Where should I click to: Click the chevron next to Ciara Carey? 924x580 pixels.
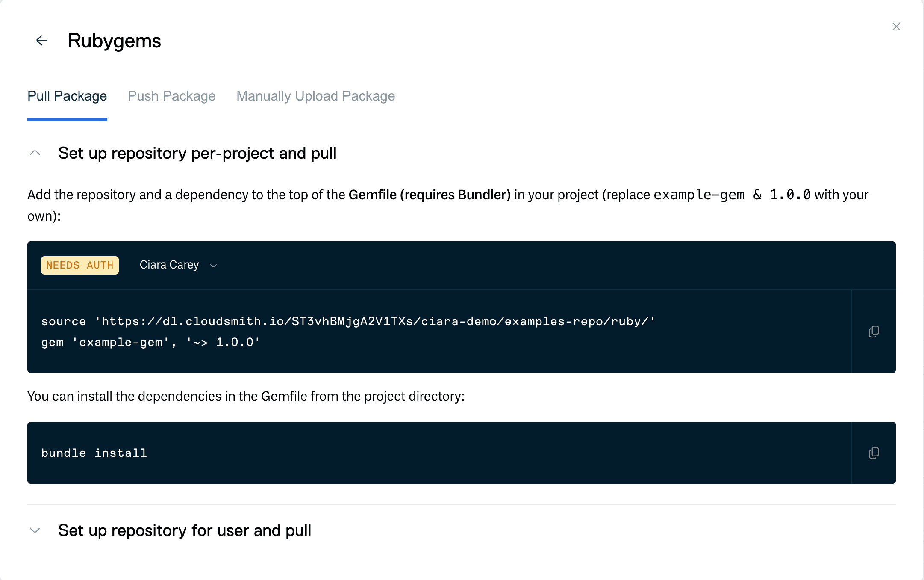[x=214, y=265]
